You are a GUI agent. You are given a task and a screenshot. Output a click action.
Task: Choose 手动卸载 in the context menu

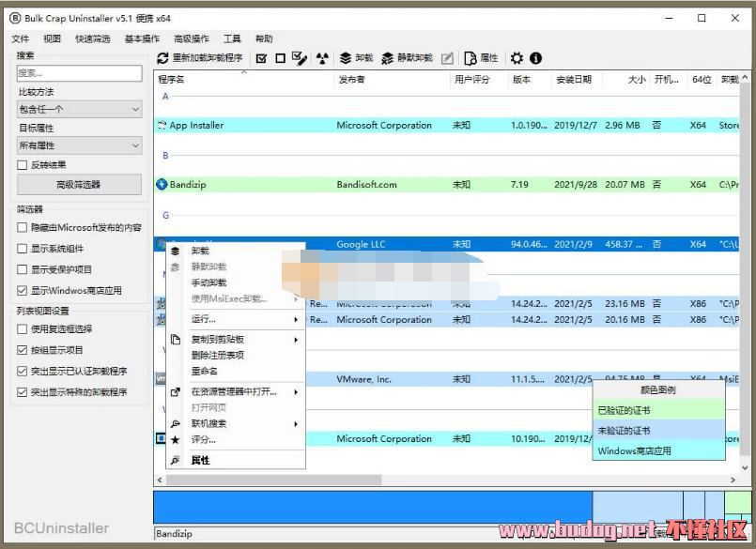pyautogui.click(x=208, y=282)
